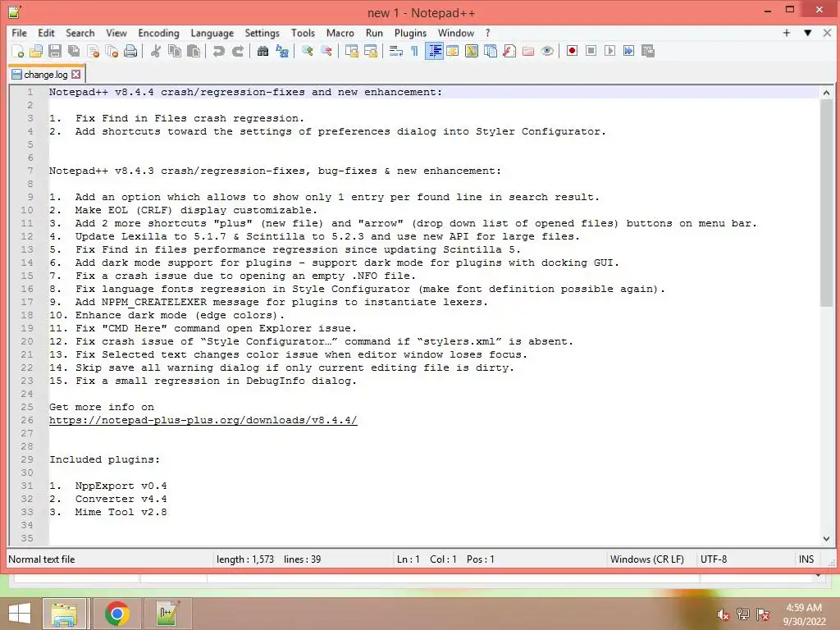Click X button right of menu-bar arrow
840x630 pixels.
pyautogui.click(x=827, y=33)
